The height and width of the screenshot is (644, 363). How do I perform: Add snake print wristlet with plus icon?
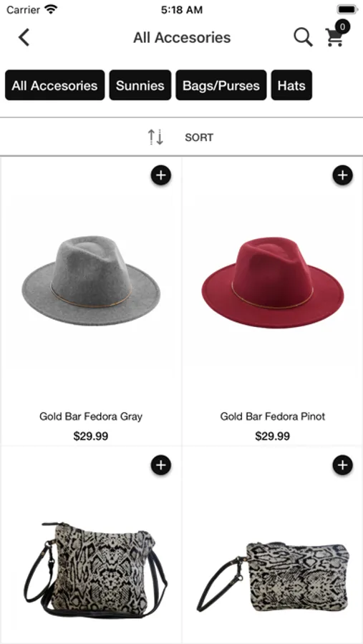342,464
